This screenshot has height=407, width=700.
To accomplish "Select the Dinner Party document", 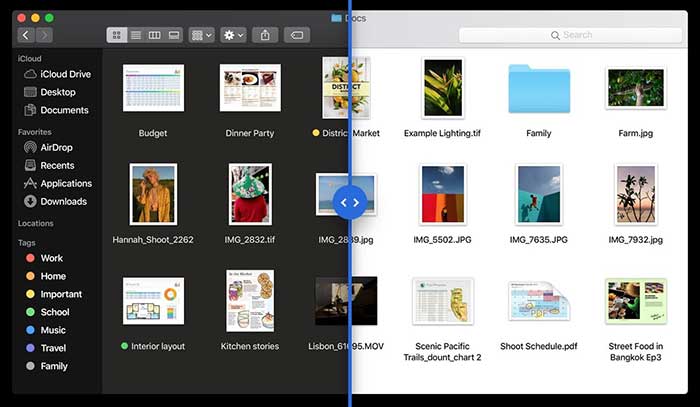I will coord(250,87).
